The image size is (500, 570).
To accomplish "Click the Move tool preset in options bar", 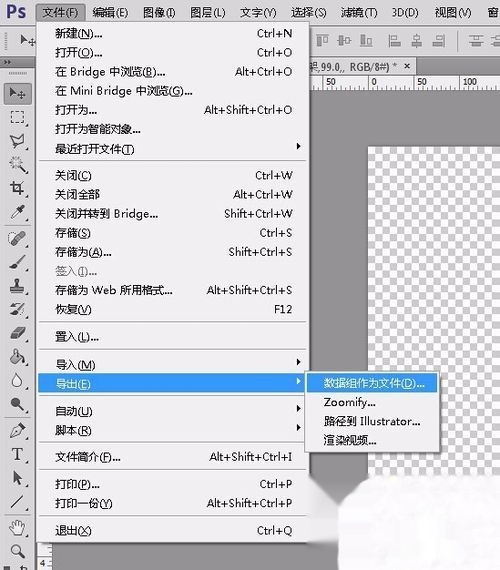I will coord(28,40).
